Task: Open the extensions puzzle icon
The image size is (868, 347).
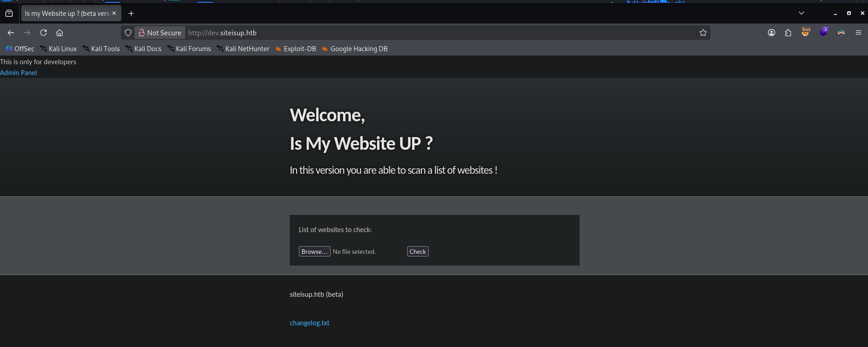Action: click(788, 33)
